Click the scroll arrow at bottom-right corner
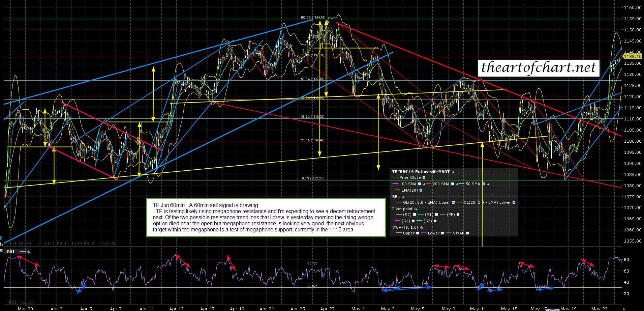Viewport: 644px width, 311px height. click(x=623, y=308)
